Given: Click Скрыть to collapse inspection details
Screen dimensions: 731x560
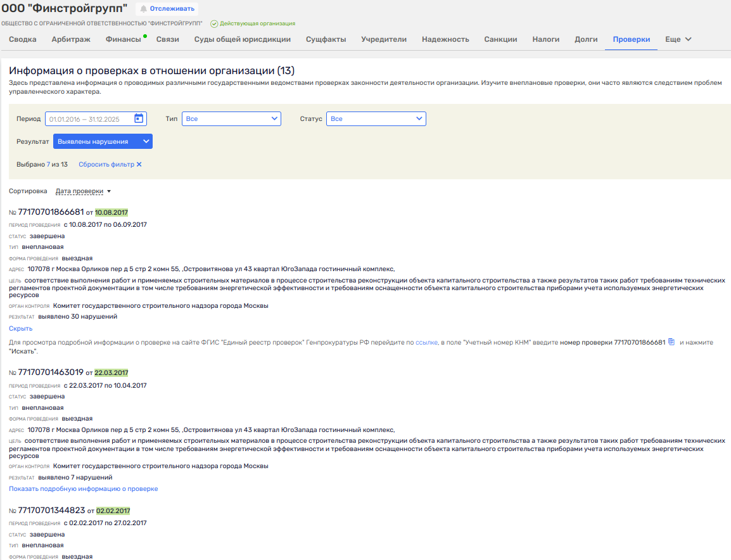Looking at the screenshot, I should point(20,329).
